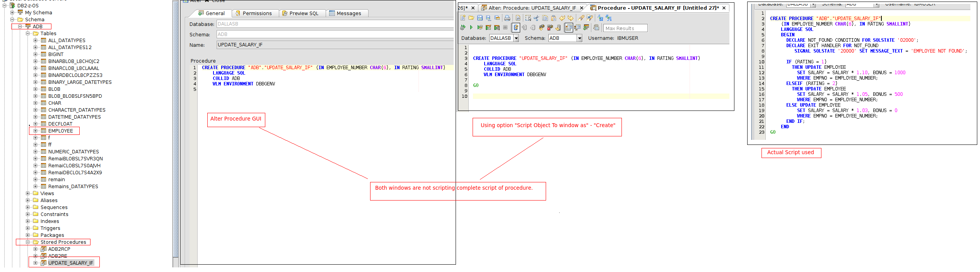Viewport: 980px width, 272px height.
Task: Expand the Views folder
Action: 28,193
